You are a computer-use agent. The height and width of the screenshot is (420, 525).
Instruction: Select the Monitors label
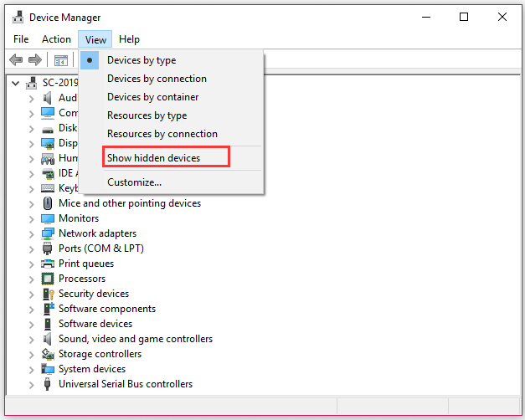tap(79, 218)
